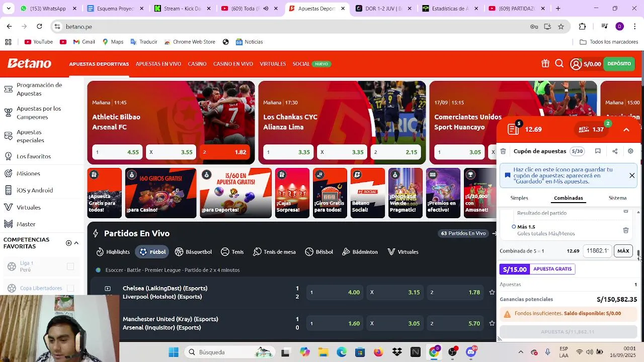The width and height of the screenshot is (644, 362).
Task: Favorite the Manchester United vs Arsenal match
Action: click(x=492, y=323)
